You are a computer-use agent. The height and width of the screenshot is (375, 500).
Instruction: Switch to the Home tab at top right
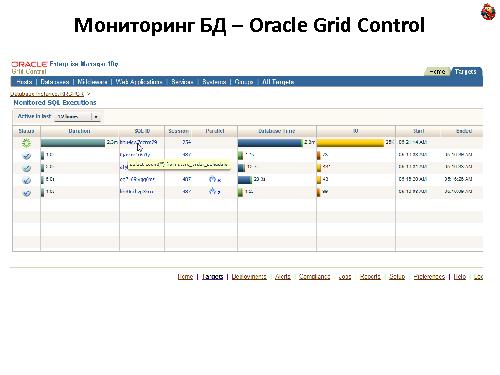pyautogui.click(x=437, y=72)
